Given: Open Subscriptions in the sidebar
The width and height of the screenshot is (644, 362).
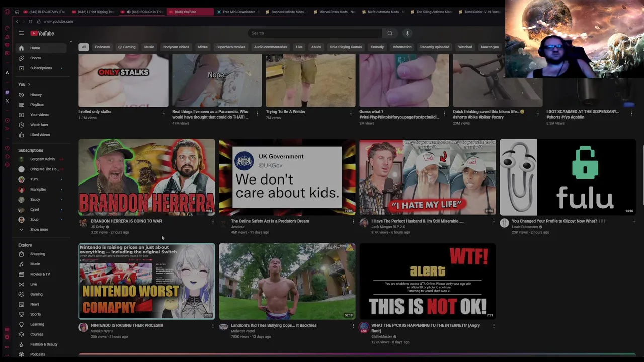Looking at the screenshot, I should click(41, 68).
